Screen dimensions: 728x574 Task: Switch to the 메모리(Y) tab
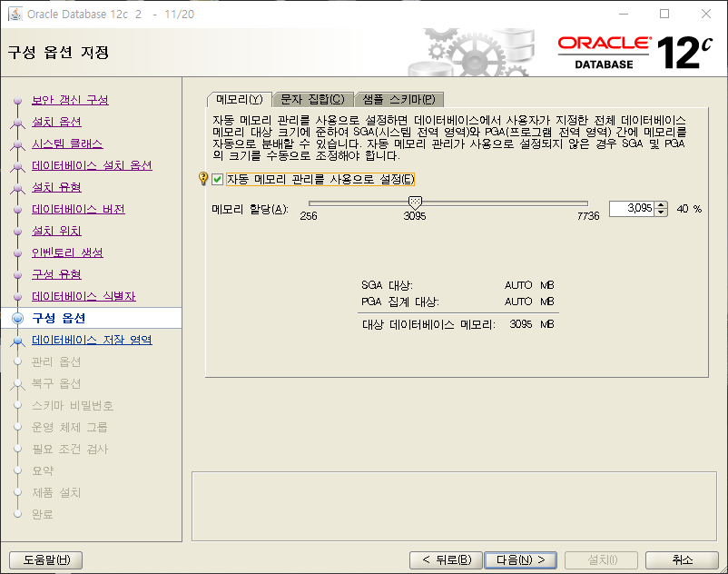click(x=239, y=99)
